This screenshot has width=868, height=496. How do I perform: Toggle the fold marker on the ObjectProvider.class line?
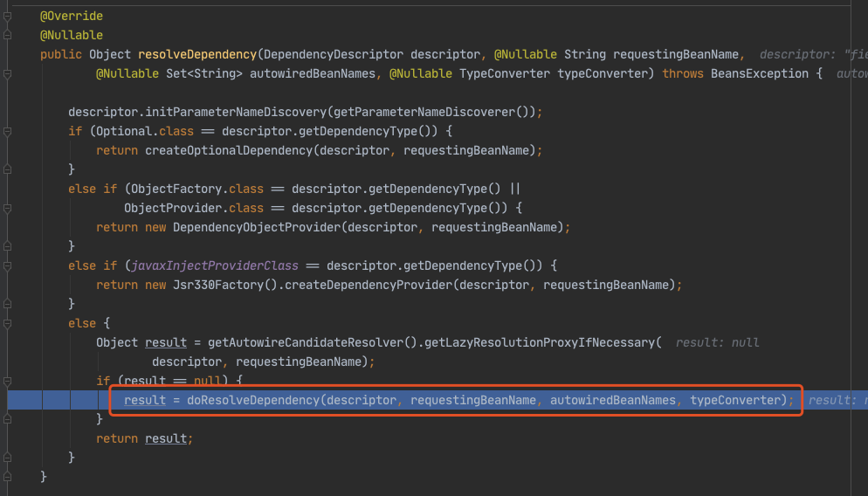[7, 209]
